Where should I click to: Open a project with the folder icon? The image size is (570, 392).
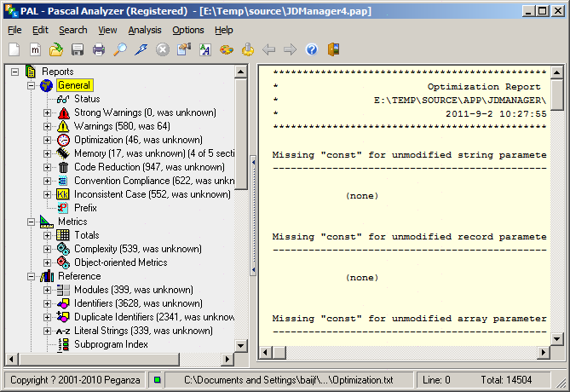click(x=56, y=49)
